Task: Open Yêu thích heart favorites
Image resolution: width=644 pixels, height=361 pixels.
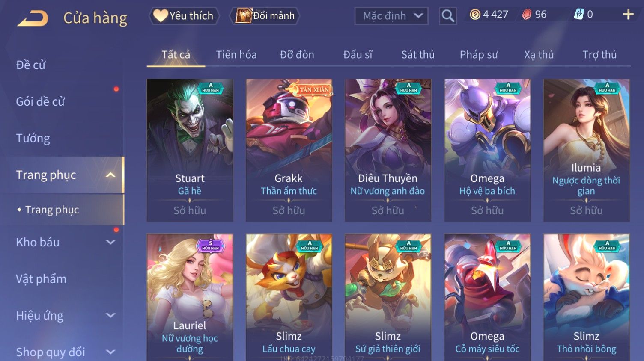Action: coord(184,16)
